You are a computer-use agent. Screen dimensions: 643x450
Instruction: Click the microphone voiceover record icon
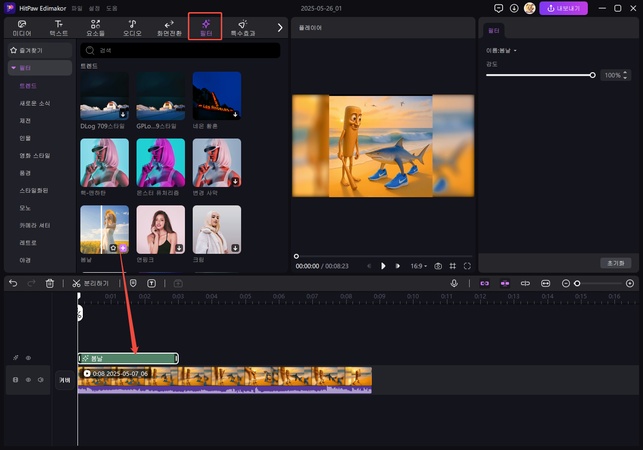[454, 284]
